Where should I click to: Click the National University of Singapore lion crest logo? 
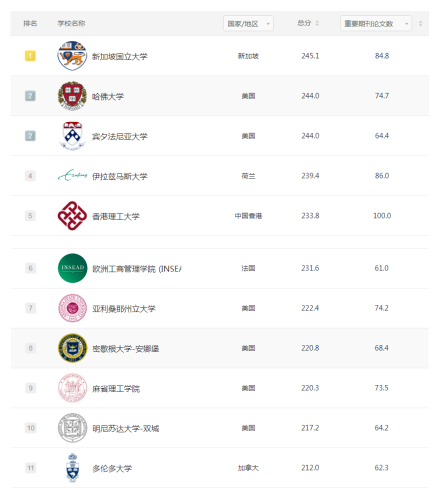click(72, 56)
